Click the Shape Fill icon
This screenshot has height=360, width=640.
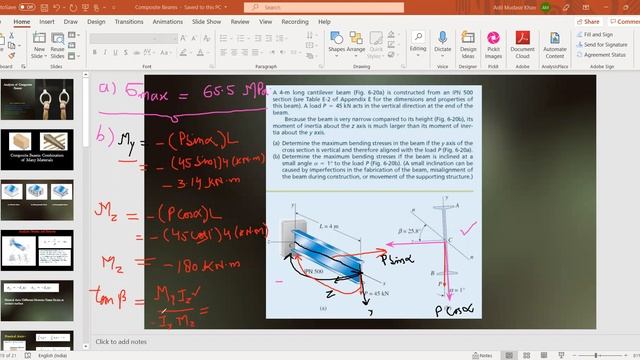tap(392, 35)
